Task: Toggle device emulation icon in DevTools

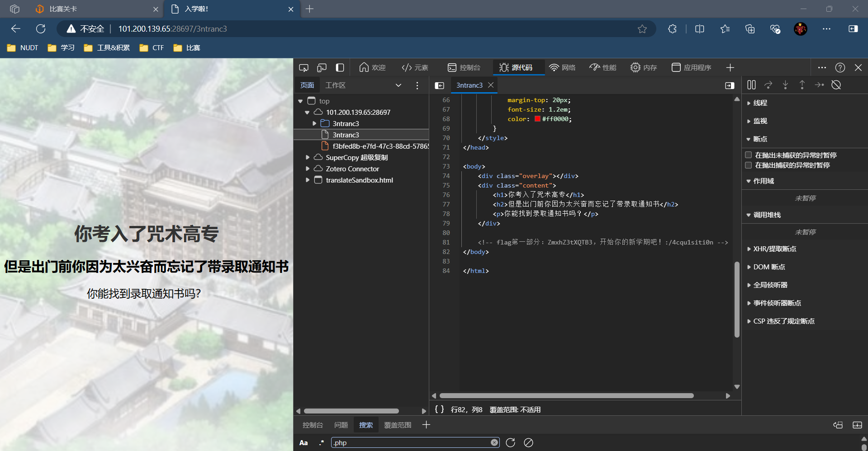Action: pos(322,68)
